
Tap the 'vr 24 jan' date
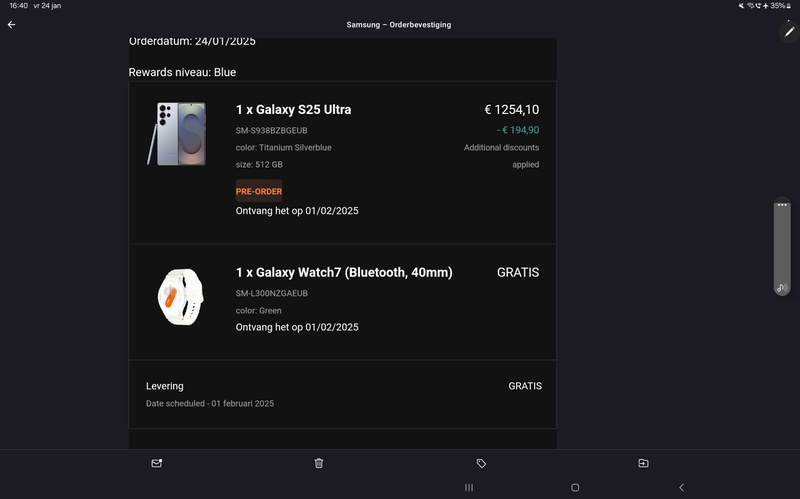click(47, 6)
